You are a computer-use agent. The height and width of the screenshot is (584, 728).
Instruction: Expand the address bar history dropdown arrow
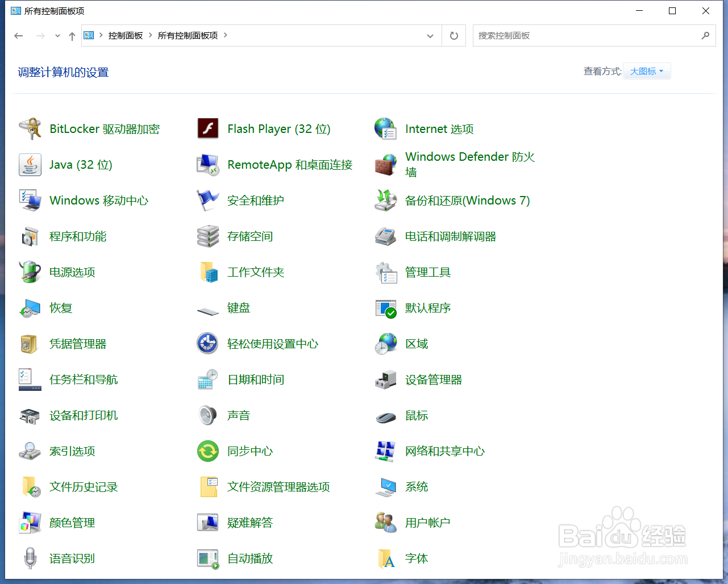tap(430, 36)
